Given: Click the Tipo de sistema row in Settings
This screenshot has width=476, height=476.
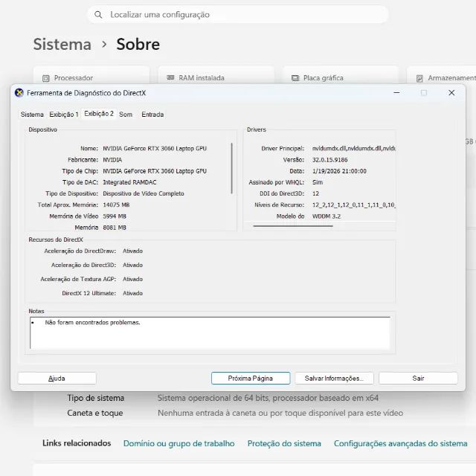Looking at the screenshot, I should coord(223,398).
